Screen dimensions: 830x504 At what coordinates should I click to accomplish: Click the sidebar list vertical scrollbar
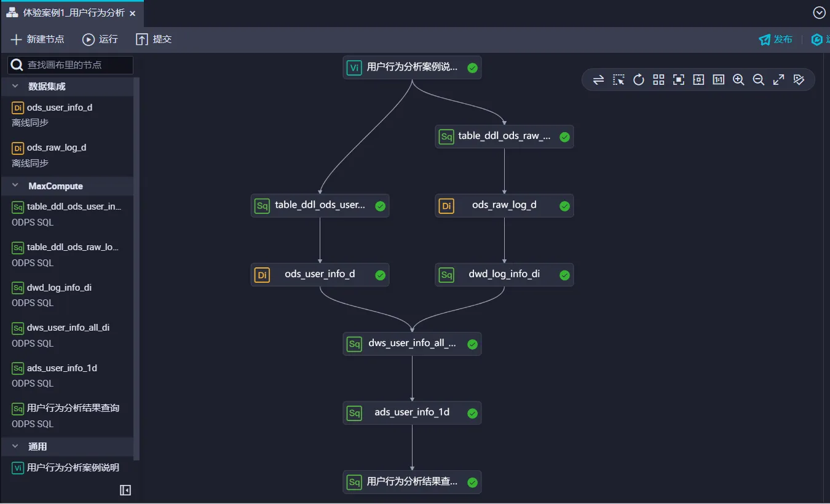point(136,269)
